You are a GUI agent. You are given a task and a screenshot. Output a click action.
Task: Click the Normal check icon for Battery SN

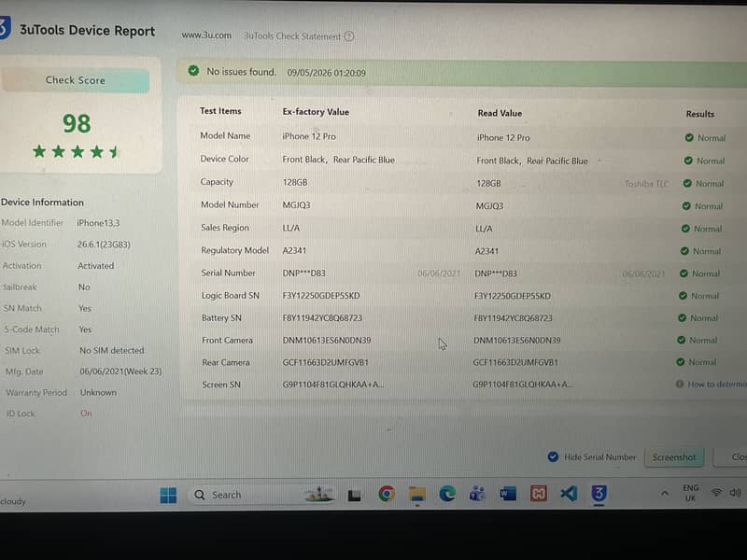[682, 317]
